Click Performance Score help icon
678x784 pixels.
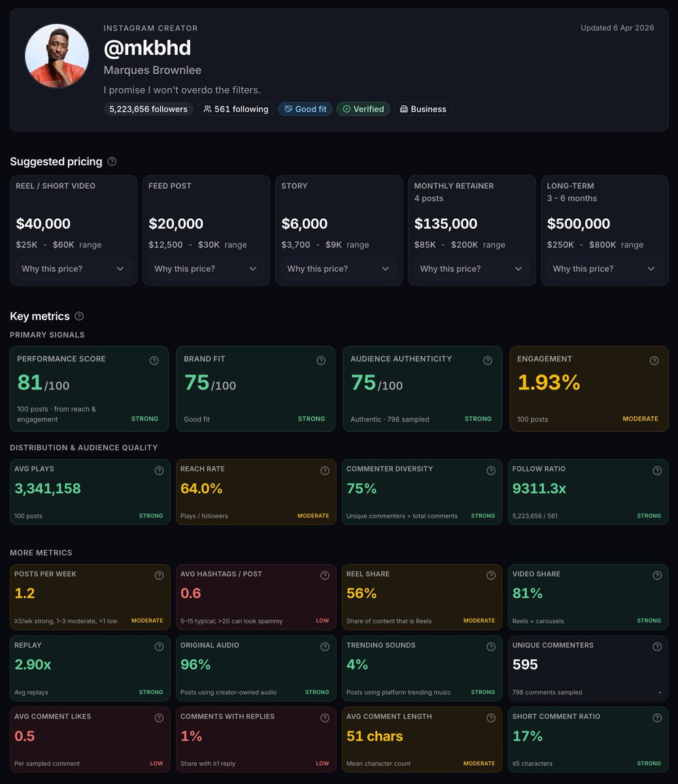click(x=154, y=361)
